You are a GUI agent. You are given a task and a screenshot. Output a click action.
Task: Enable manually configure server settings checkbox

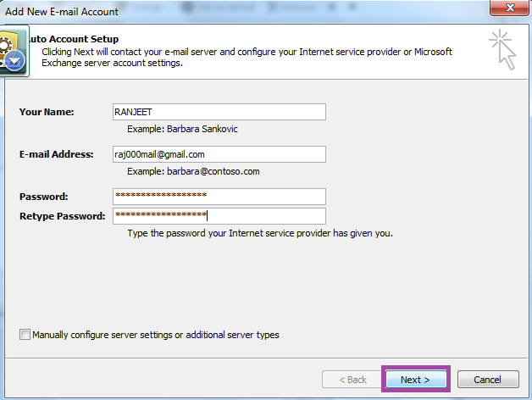tap(25, 335)
